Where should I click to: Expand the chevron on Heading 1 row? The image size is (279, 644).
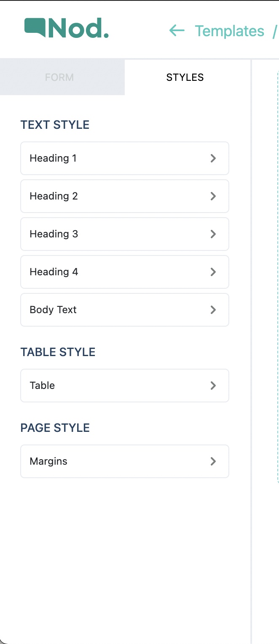[x=213, y=158]
